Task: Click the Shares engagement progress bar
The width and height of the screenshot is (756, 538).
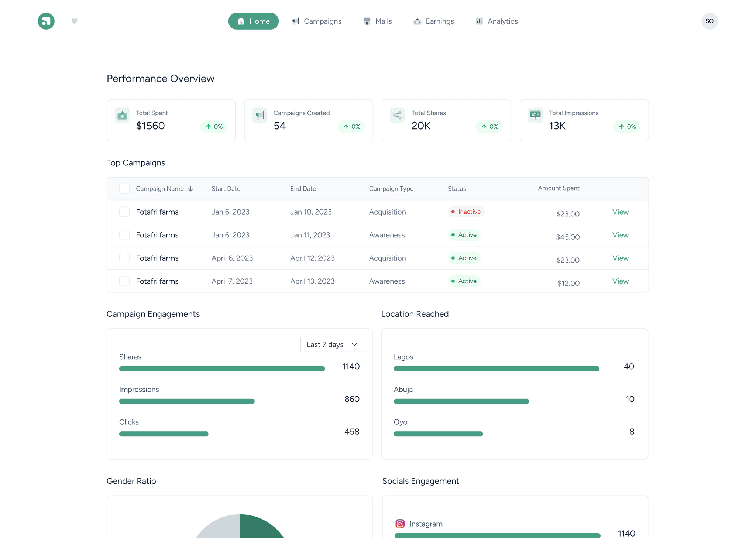Action: point(222,369)
